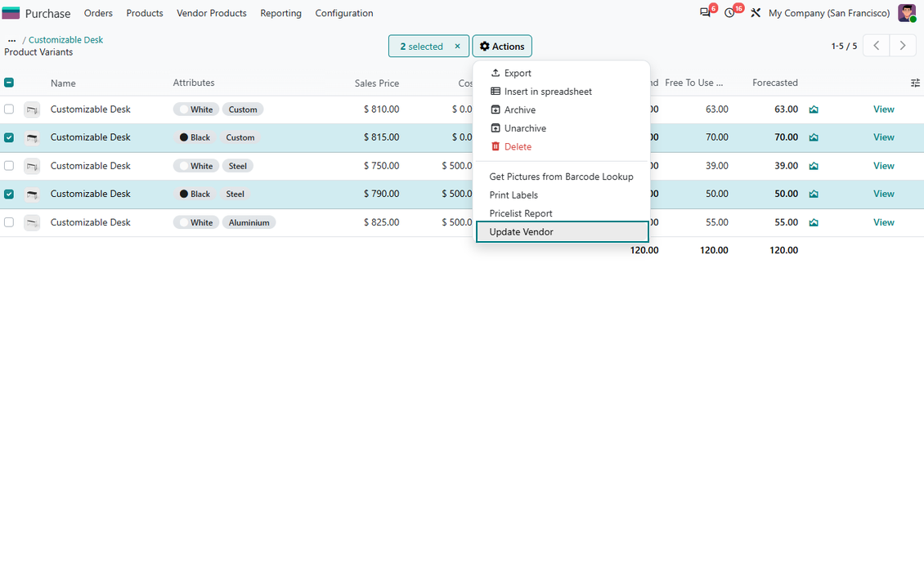Sort by the Sales Price column header
This screenshot has width=924, height=586.
pyautogui.click(x=377, y=83)
